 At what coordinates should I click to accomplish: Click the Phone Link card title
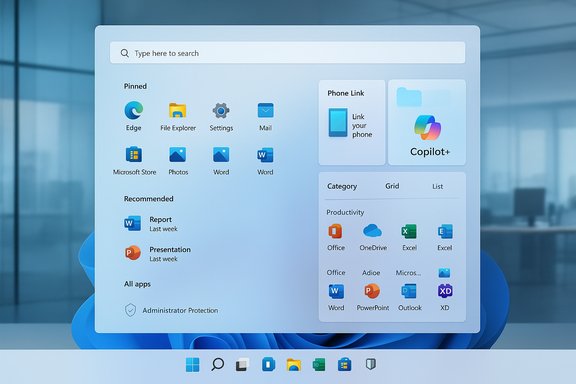tap(346, 93)
